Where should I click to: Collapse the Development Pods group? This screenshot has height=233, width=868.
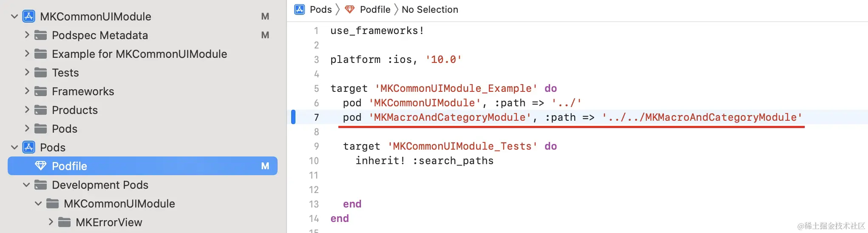26,185
